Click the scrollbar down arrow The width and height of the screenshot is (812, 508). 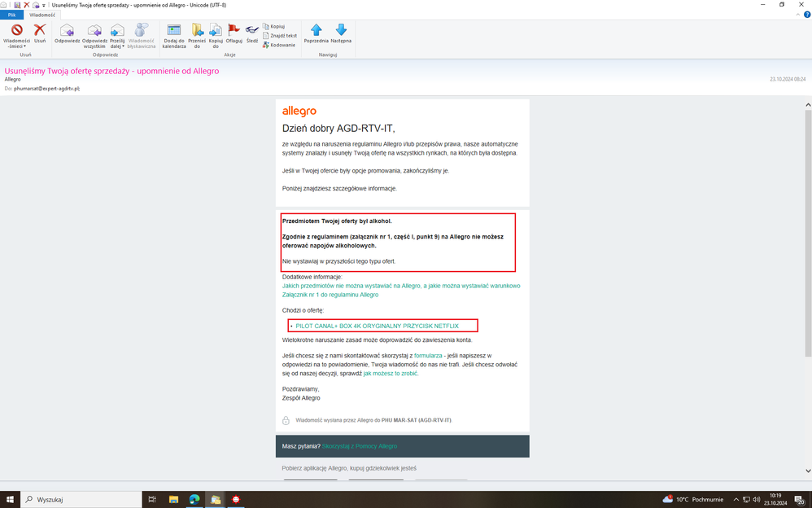(x=808, y=471)
